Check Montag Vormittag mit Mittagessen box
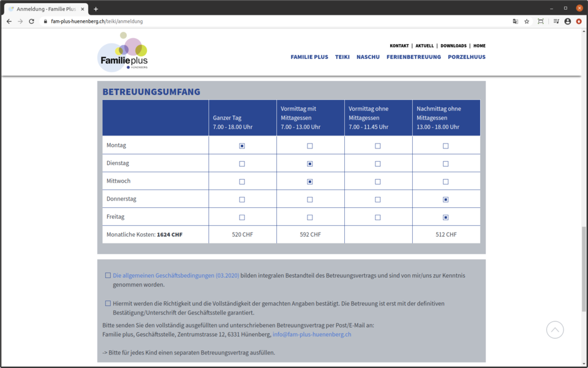Screen dimensions: 588x368 point(310,146)
